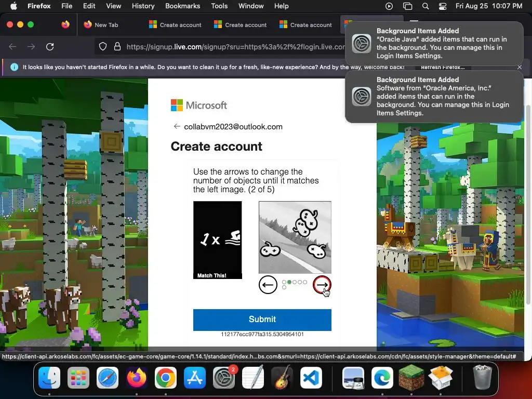This screenshot has width=532, height=399.
Task: Open System Settings from the Dock
Action: [224, 378]
